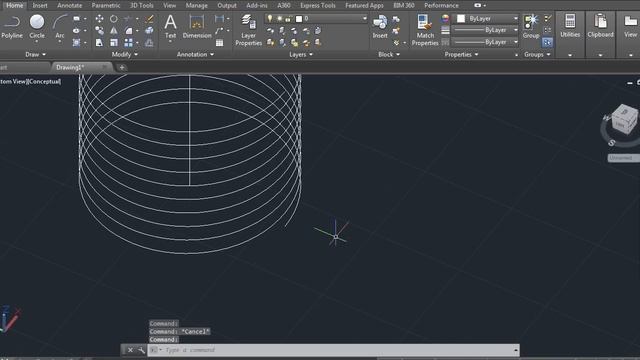Toggle layer 0 freeze sun icon

[x=279, y=19]
